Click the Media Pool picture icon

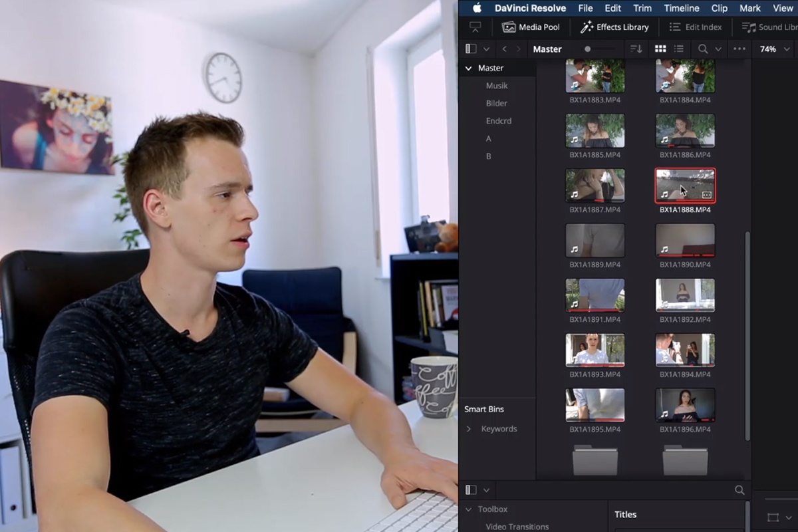(509, 27)
